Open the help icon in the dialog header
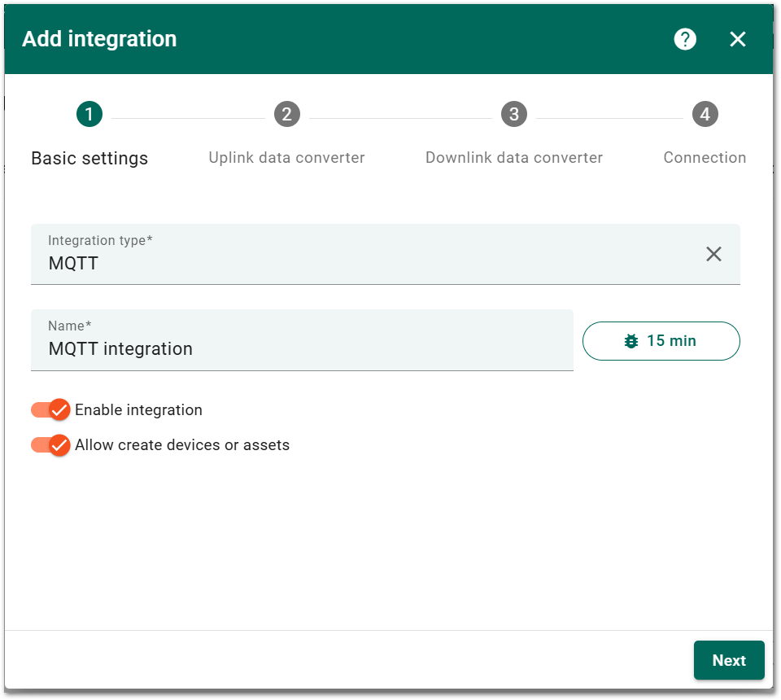 [x=685, y=38]
